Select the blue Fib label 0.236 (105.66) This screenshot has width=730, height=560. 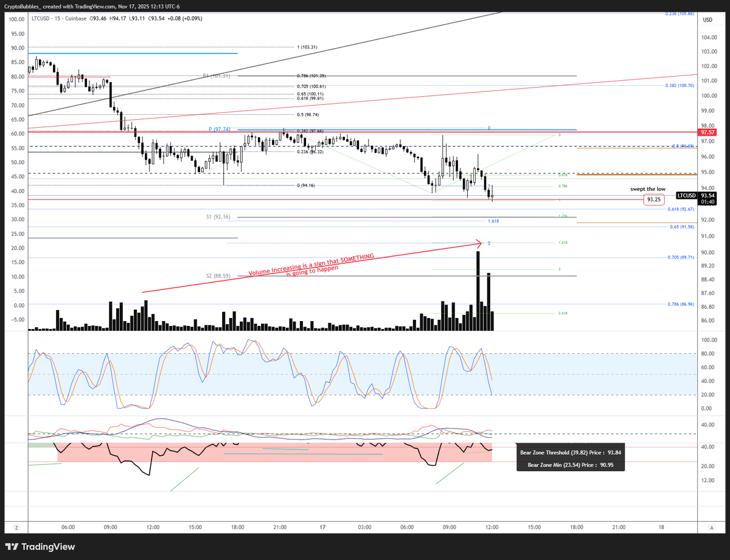[x=680, y=13]
